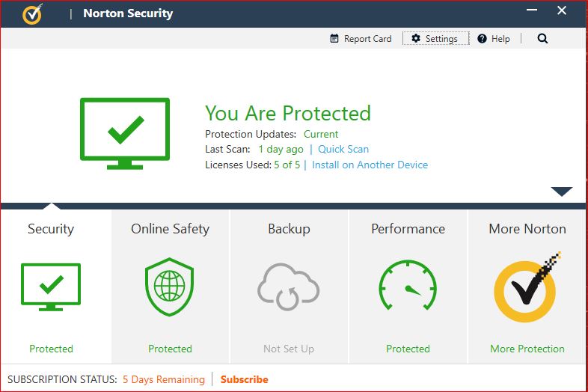Open search with the magnifier icon

pyautogui.click(x=542, y=39)
